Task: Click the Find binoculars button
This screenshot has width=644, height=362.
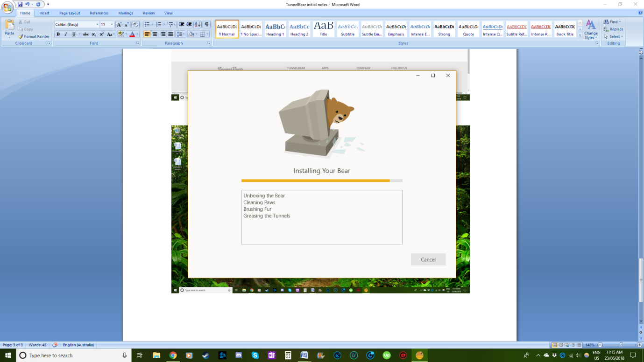Action: coord(612,22)
